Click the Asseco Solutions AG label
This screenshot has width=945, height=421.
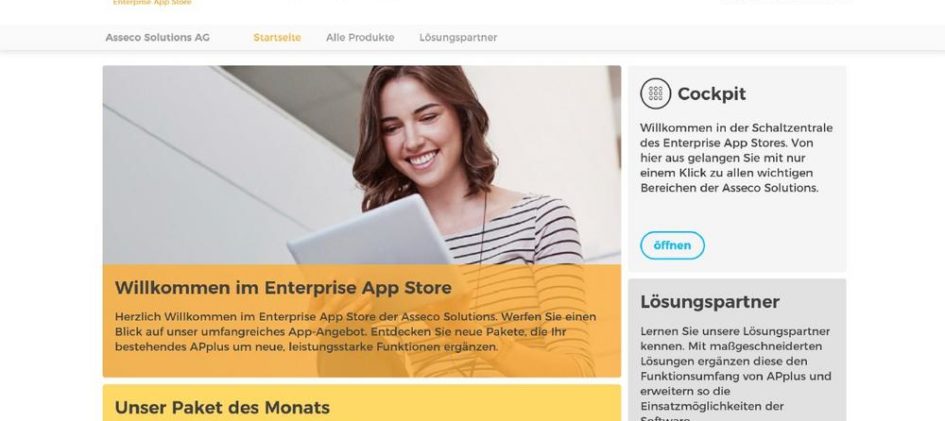pos(157,37)
